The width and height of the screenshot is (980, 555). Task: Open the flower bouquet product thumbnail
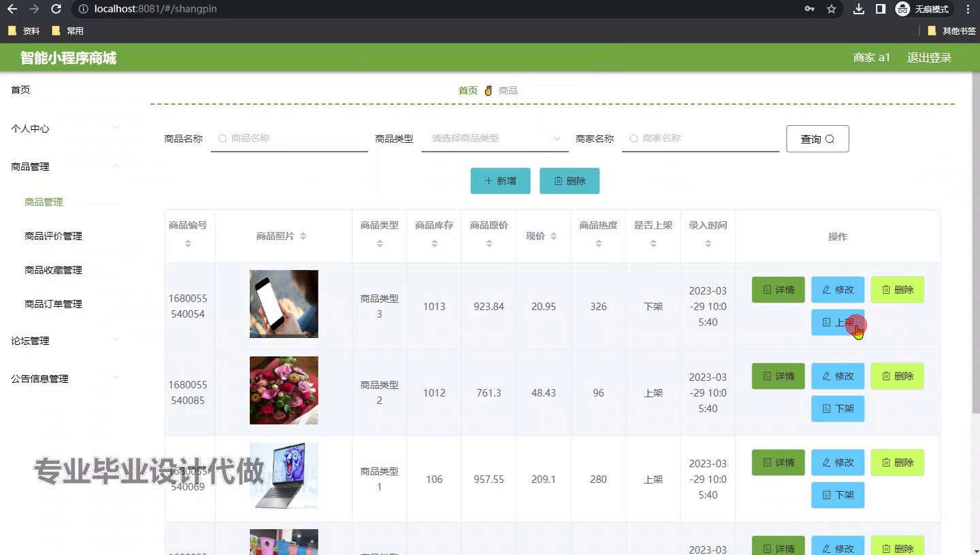[x=284, y=390]
